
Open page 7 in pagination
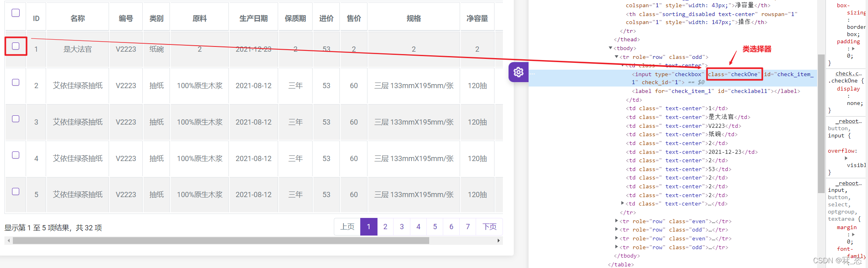(468, 227)
